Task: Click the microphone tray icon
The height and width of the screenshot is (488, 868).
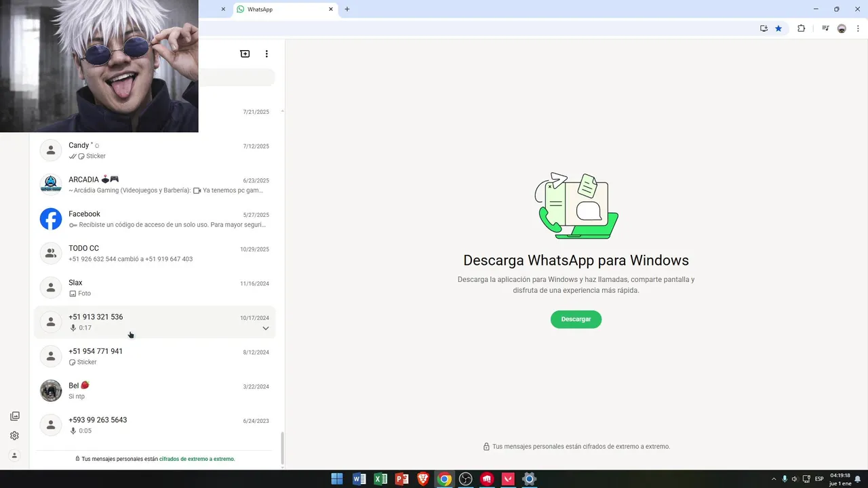Action: click(785, 479)
